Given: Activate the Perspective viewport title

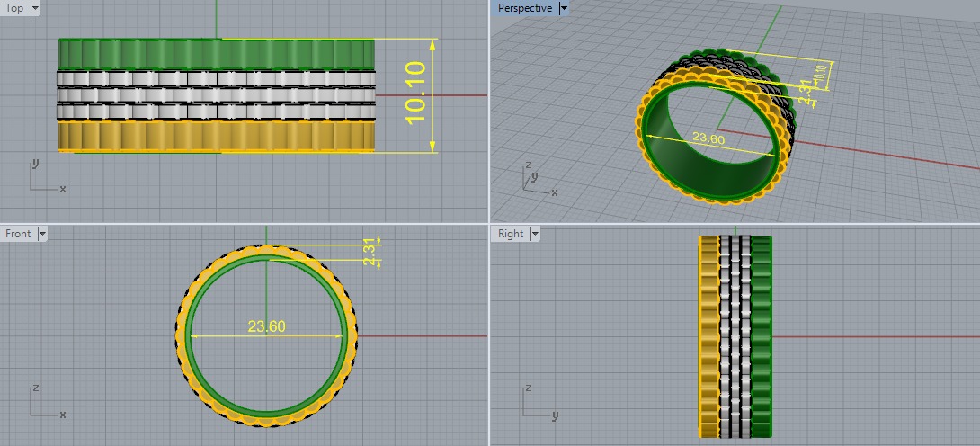Looking at the screenshot, I should point(525,8).
